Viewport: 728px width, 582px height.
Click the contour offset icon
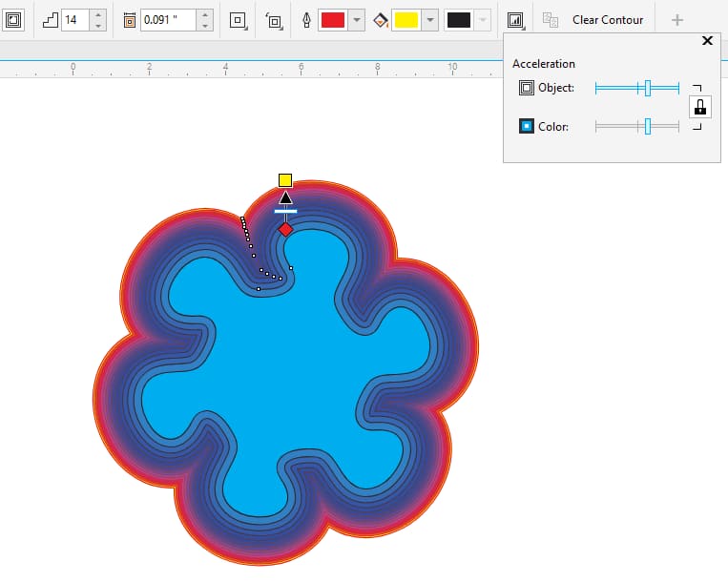click(130, 20)
